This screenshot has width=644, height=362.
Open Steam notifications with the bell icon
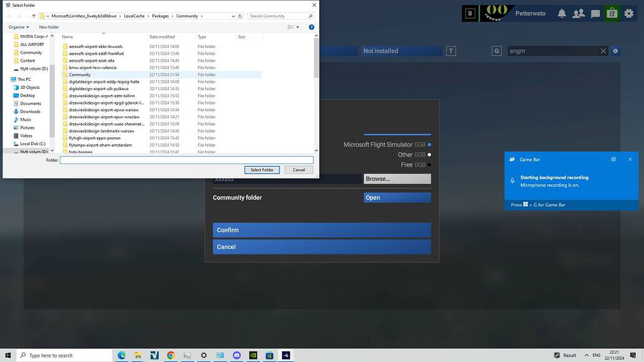point(563,13)
